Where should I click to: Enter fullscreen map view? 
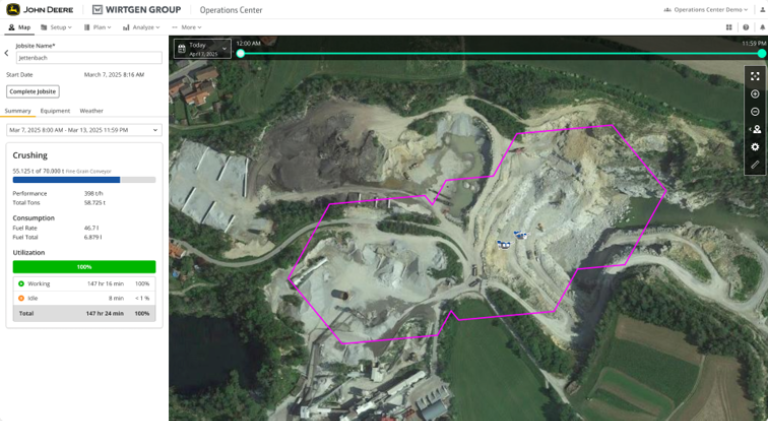[x=755, y=76]
